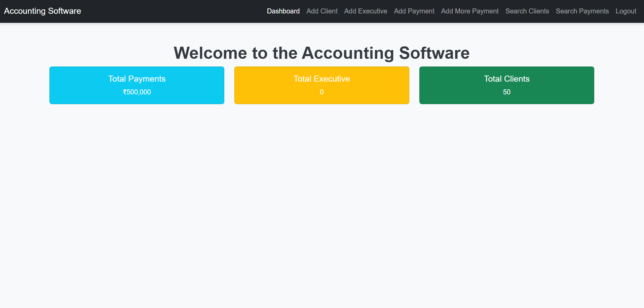Open the Add Executive page

365,11
